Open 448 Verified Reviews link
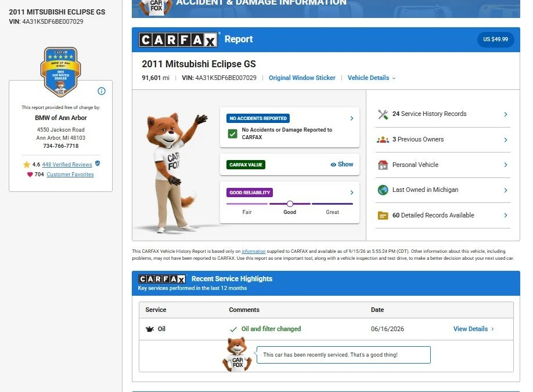Viewport: 533px width, 392px height. pyautogui.click(x=67, y=165)
